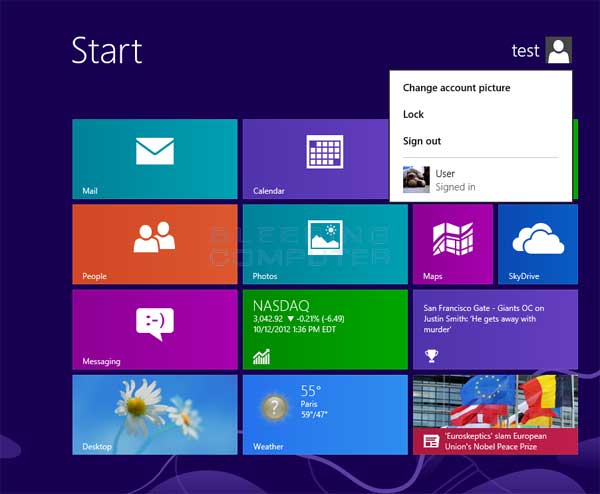The height and width of the screenshot is (494, 600).
Task: Click the Weather question mark icon
Action: tap(274, 407)
